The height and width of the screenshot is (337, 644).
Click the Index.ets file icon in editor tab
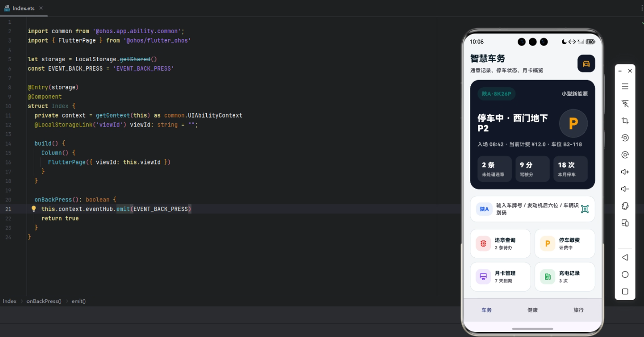pyautogui.click(x=7, y=8)
